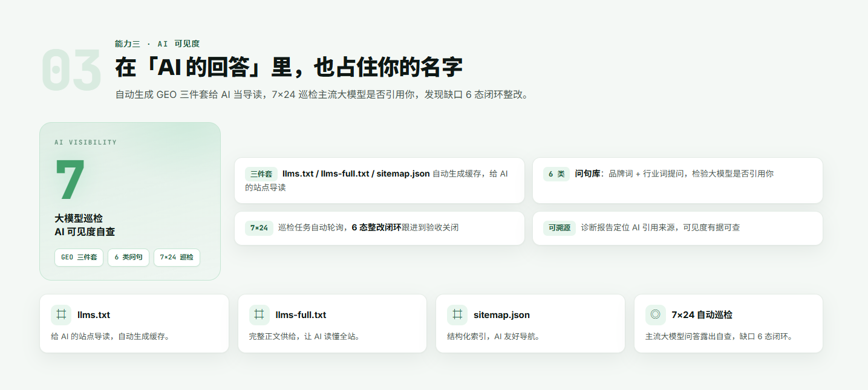Click the description "主流大模型问答露出自查，缺口 6 态闭环。"
868x390 pixels.
(x=719, y=336)
